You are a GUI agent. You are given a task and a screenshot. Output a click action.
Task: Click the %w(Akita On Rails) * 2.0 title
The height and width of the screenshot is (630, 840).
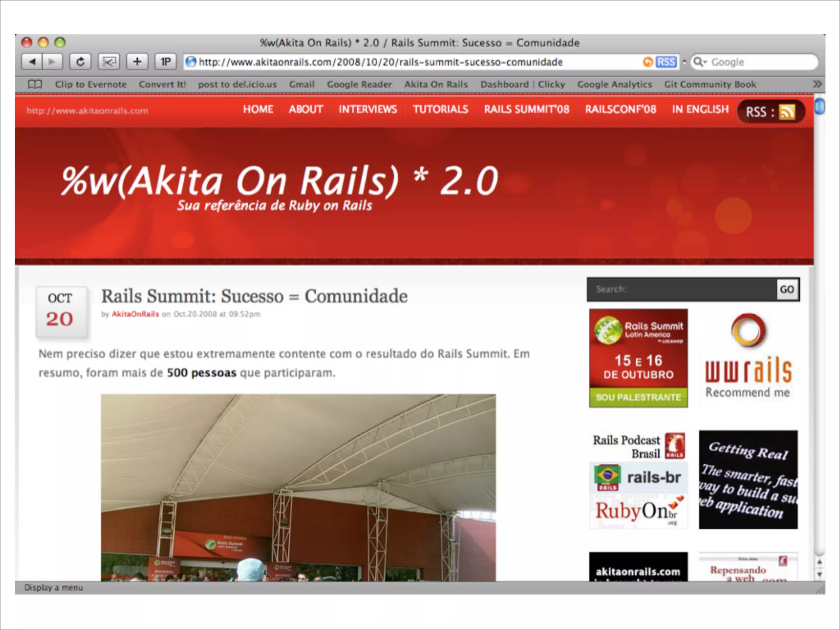pyautogui.click(x=280, y=180)
